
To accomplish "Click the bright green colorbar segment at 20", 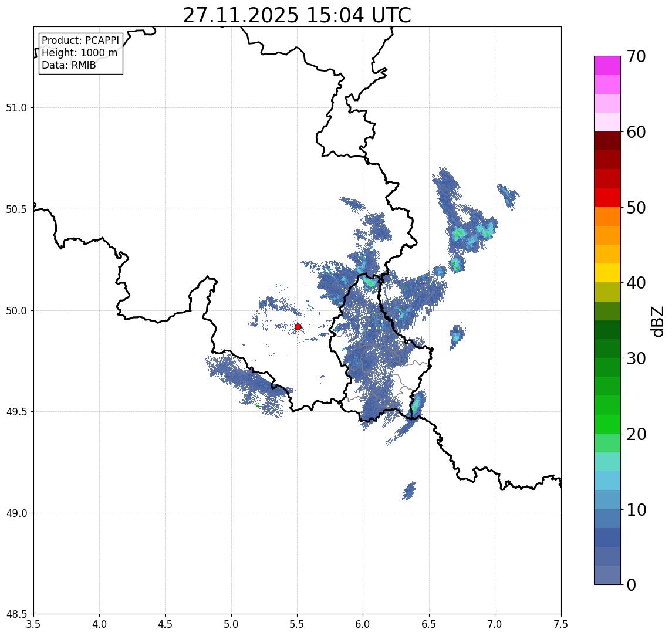I will click(607, 424).
